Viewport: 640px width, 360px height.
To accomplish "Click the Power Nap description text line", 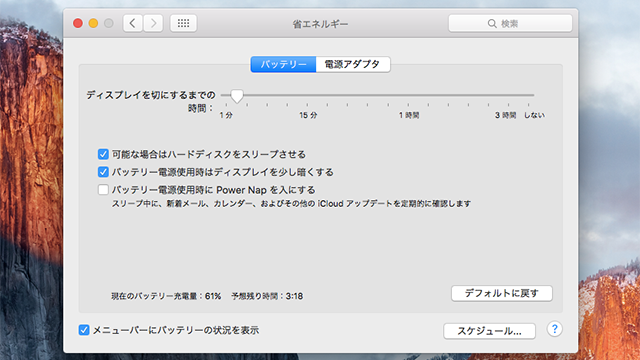I will click(291, 203).
